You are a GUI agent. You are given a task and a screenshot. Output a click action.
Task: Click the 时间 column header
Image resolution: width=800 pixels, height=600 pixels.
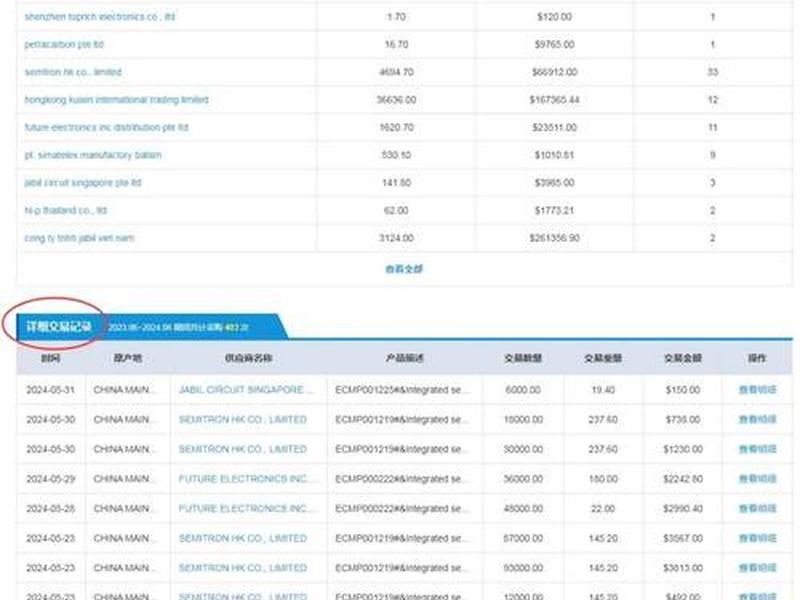click(x=51, y=358)
